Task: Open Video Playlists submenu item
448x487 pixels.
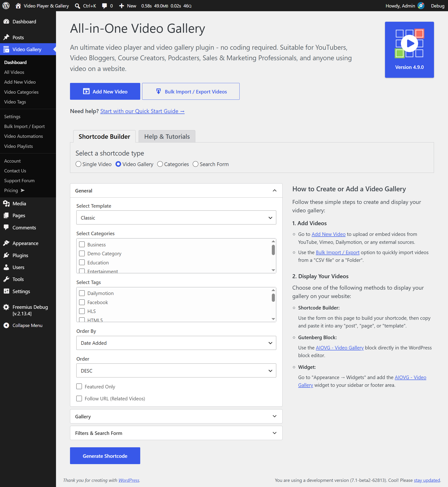Action: tap(18, 146)
